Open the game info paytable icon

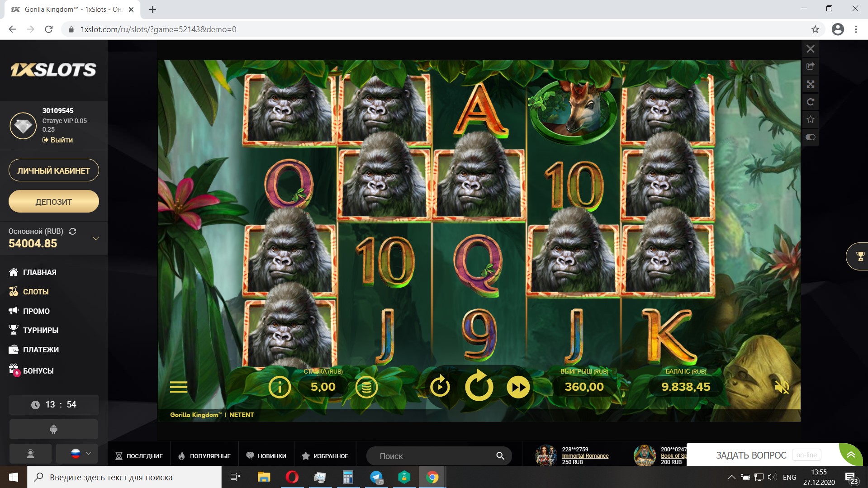tap(279, 387)
